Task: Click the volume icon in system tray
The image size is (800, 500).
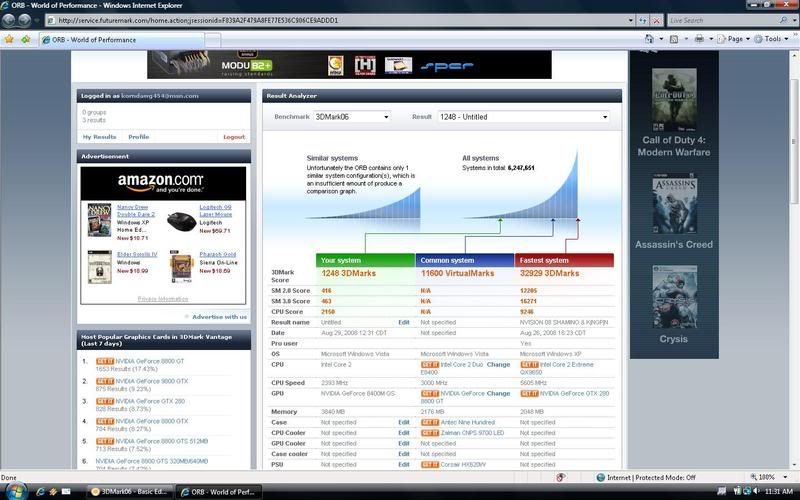Action: click(756, 491)
